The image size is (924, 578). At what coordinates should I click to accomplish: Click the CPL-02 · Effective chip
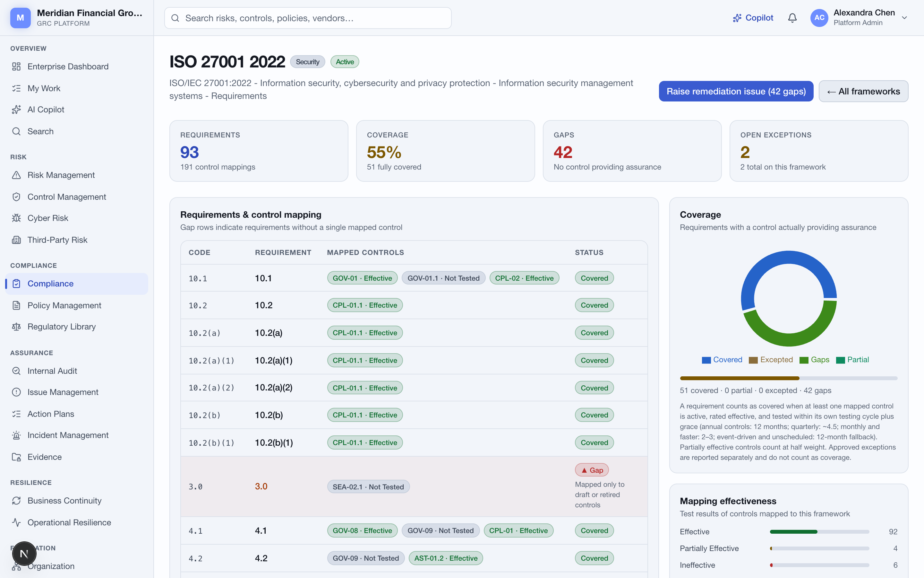pos(524,278)
